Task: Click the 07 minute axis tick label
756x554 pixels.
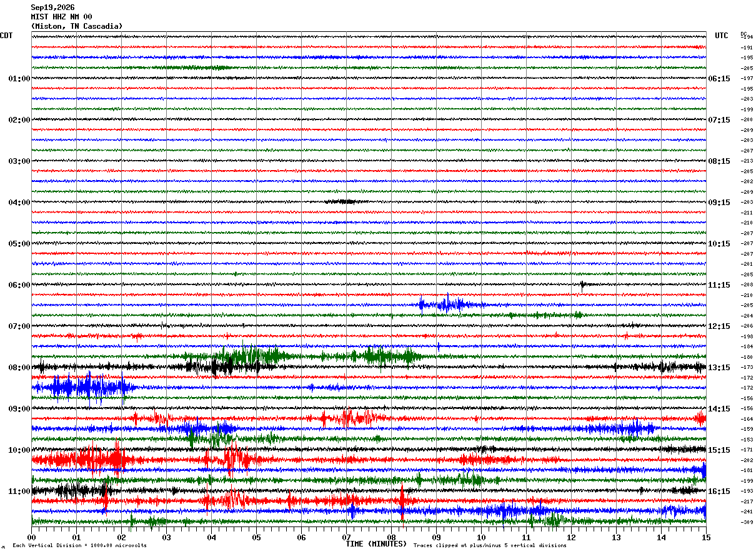Action: [x=346, y=537]
